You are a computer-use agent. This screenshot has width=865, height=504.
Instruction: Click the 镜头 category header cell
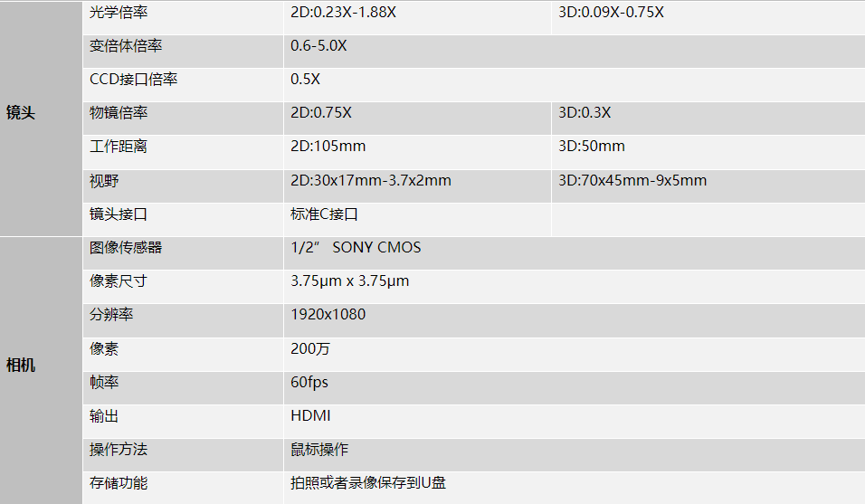[x=21, y=114]
